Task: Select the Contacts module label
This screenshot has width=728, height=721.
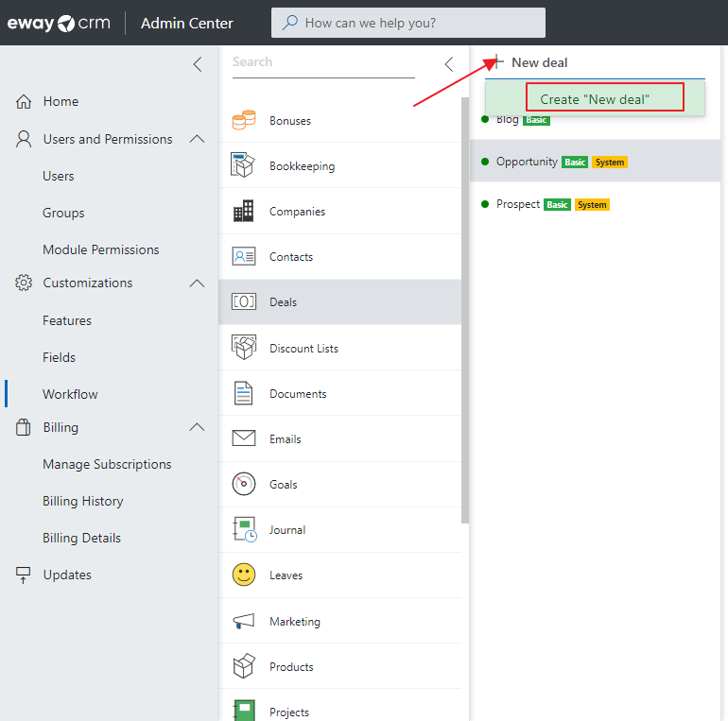Action: coord(291,257)
